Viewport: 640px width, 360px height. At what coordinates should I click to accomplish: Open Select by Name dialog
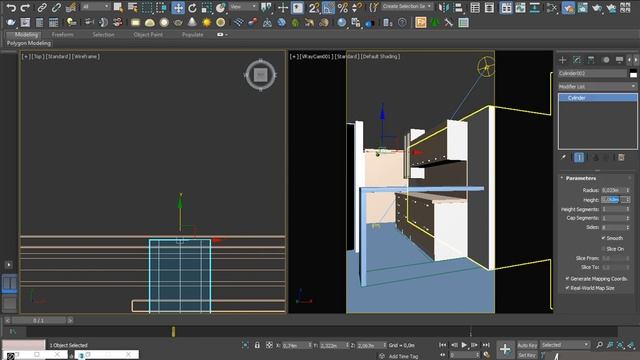pyautogui.click(x=133, y=7)
